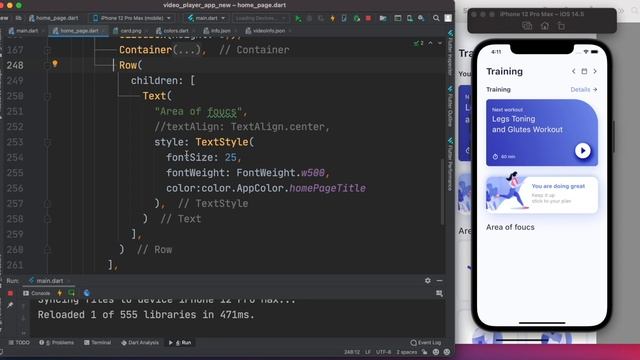Click the light bulb quick-fix icon on line 248

click(x=55, y=64)
